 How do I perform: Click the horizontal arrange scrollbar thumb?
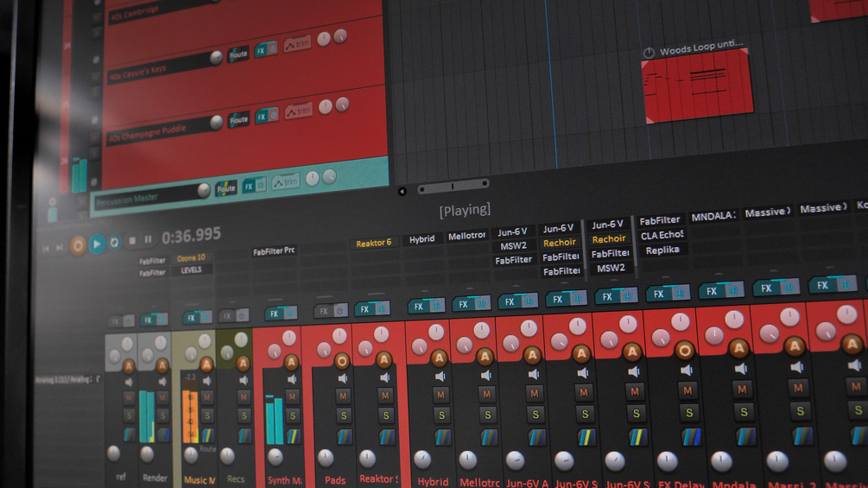(453, 187)
